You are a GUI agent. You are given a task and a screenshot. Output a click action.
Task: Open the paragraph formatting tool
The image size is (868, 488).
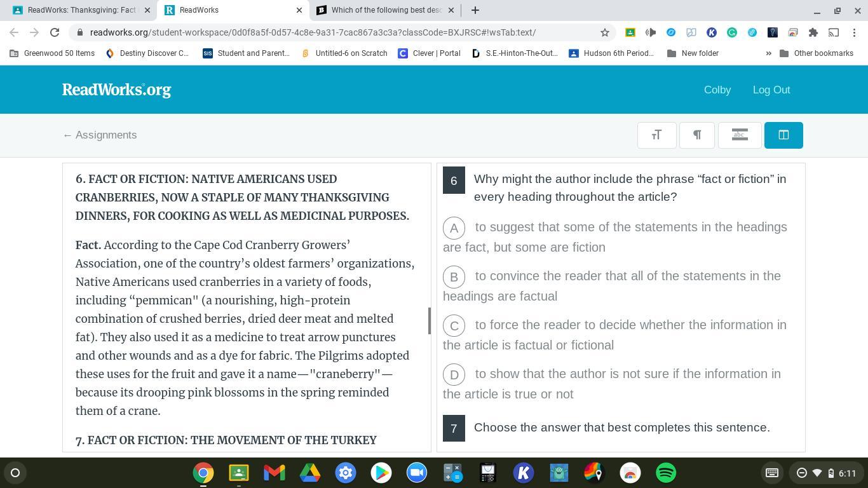[697, 135]
